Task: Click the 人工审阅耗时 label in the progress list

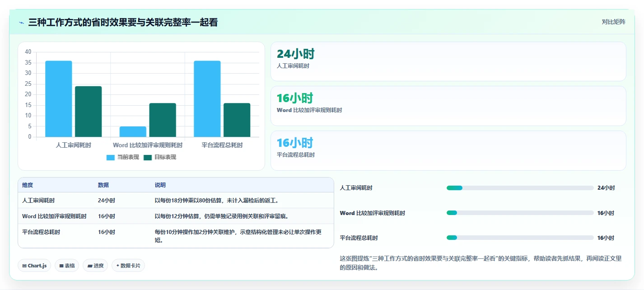Action: (356, 188)
